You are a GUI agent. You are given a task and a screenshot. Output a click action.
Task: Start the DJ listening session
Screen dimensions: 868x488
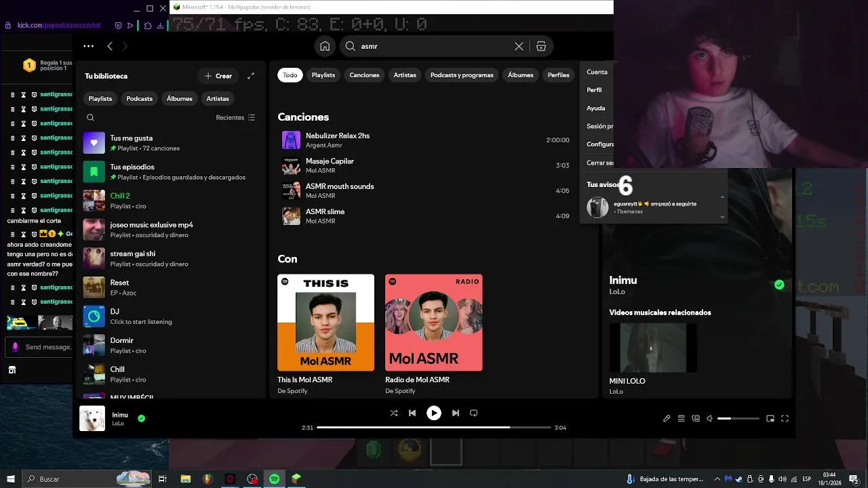tap(170, 317)
